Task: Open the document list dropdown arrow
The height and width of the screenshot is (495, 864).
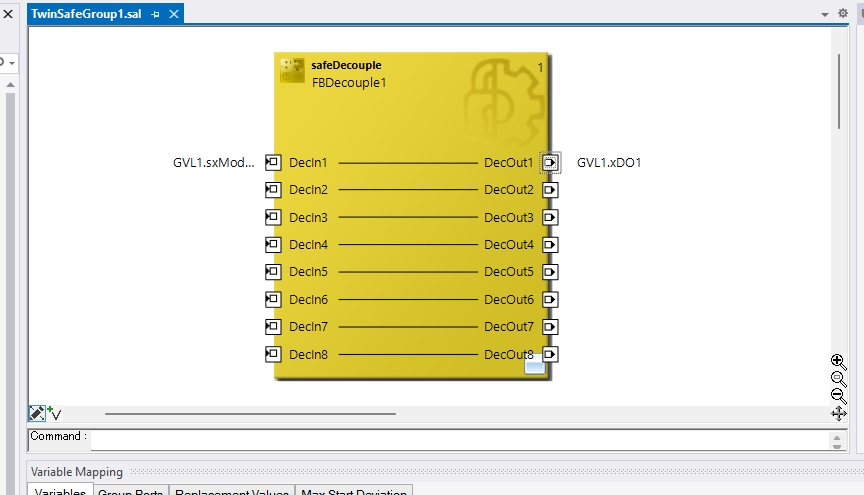Action: tap(825, 14)
